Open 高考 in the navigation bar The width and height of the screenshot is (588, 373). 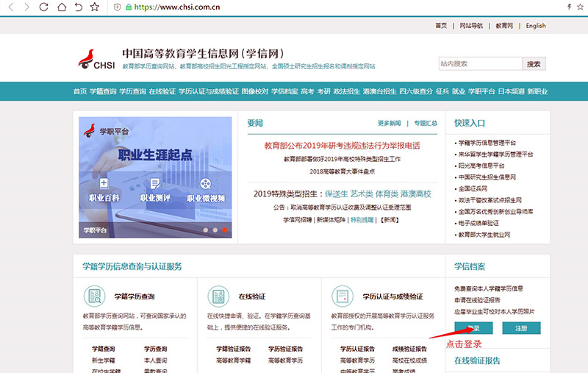(307, 91)
